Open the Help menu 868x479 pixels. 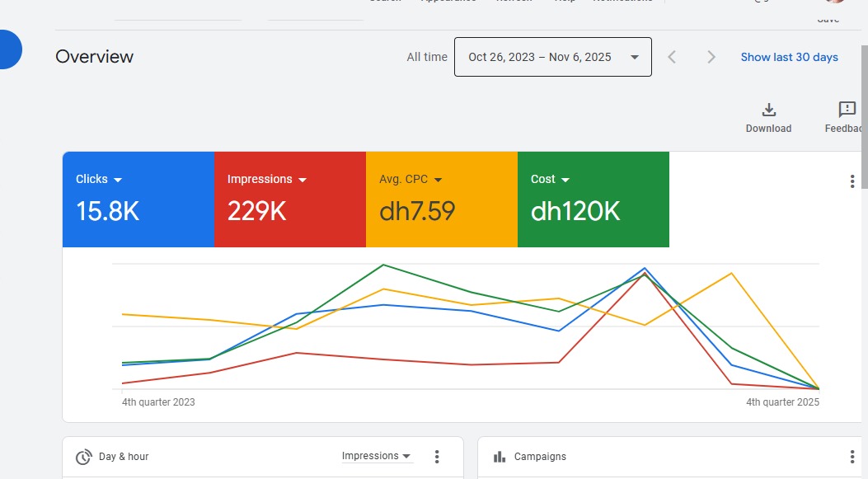[565, 2]
